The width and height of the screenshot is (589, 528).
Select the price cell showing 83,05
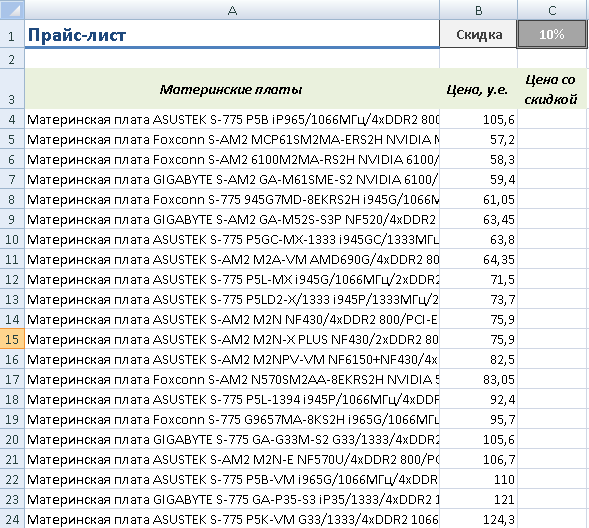[x=479, y=379]
